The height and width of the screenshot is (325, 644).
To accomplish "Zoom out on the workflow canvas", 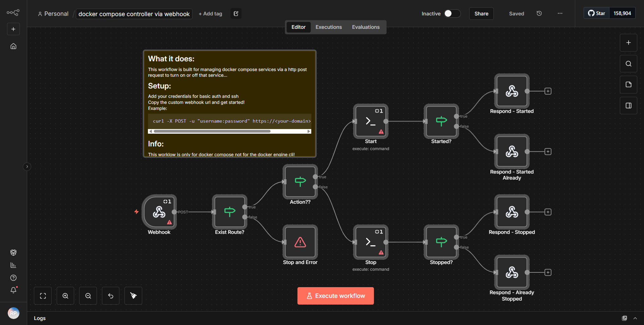I will 88,296.
